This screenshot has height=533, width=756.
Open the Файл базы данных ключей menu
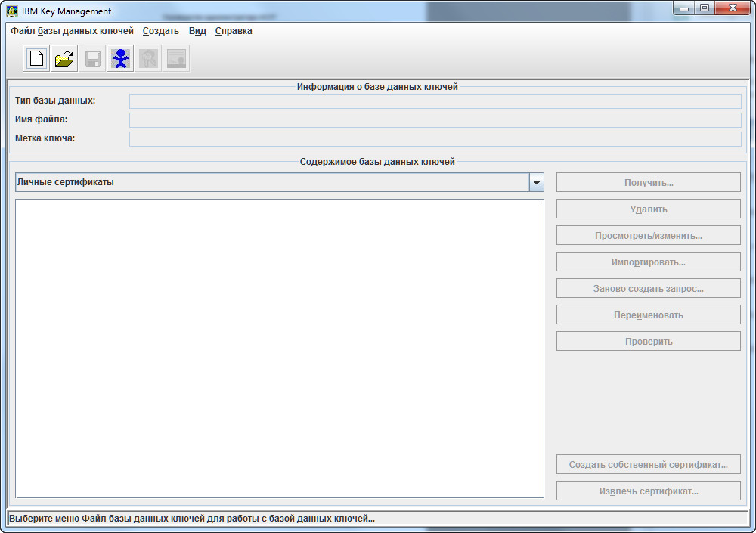click(x=72, y=31)
